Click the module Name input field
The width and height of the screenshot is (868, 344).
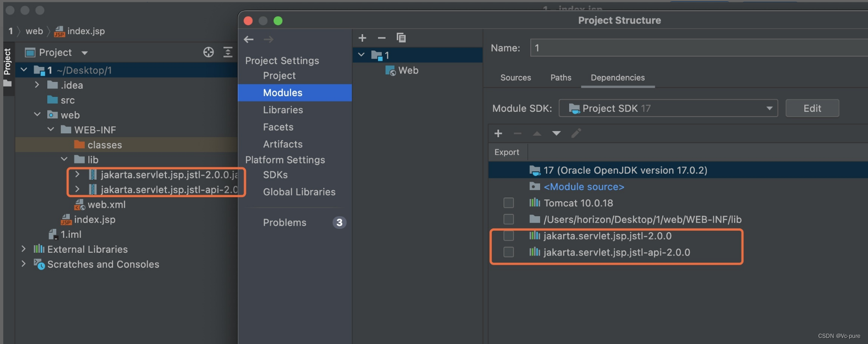[699, 48]
